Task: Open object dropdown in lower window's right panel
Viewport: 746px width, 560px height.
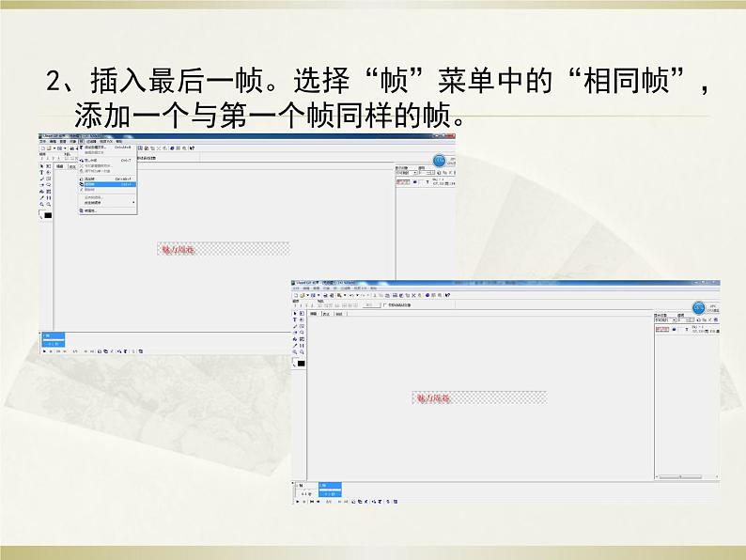Action: click(665, 319)
